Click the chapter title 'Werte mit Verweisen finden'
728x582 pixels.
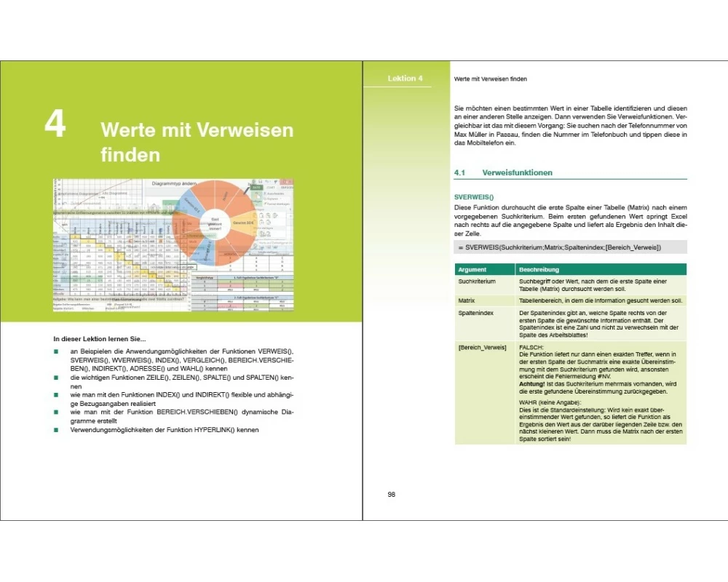click(x=197, y=142)
